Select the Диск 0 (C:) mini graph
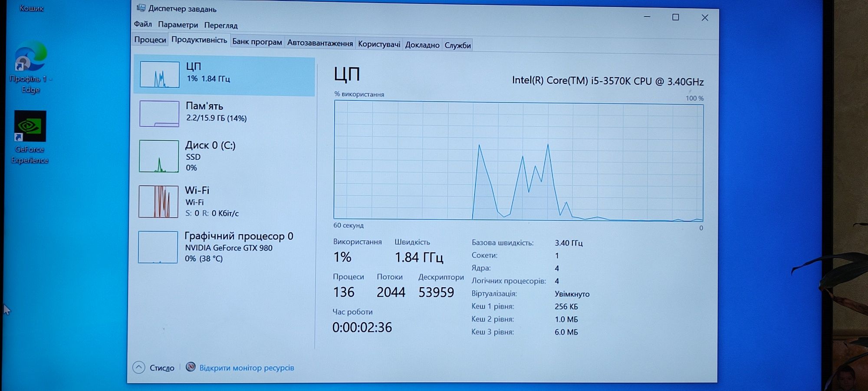 click(x=159, y=156)
